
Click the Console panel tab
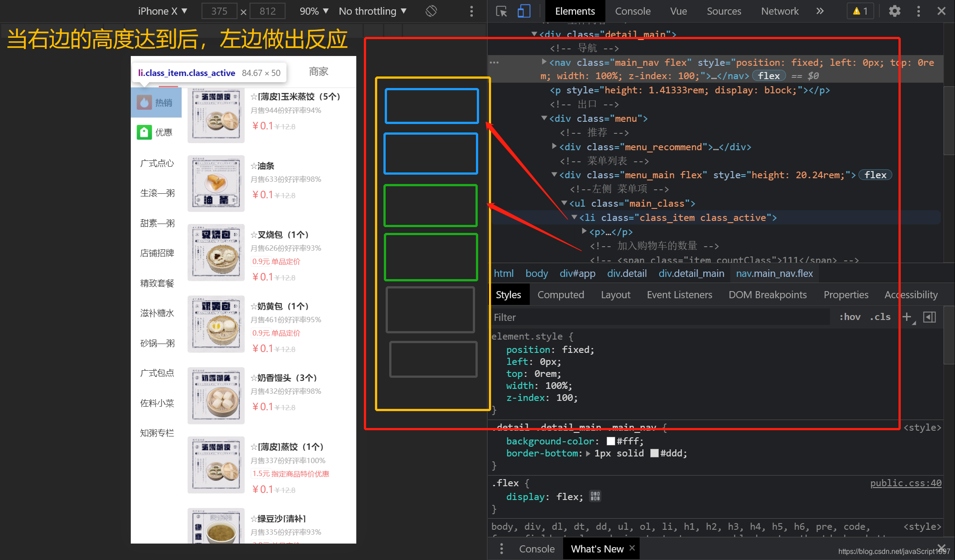coord(633,11)
